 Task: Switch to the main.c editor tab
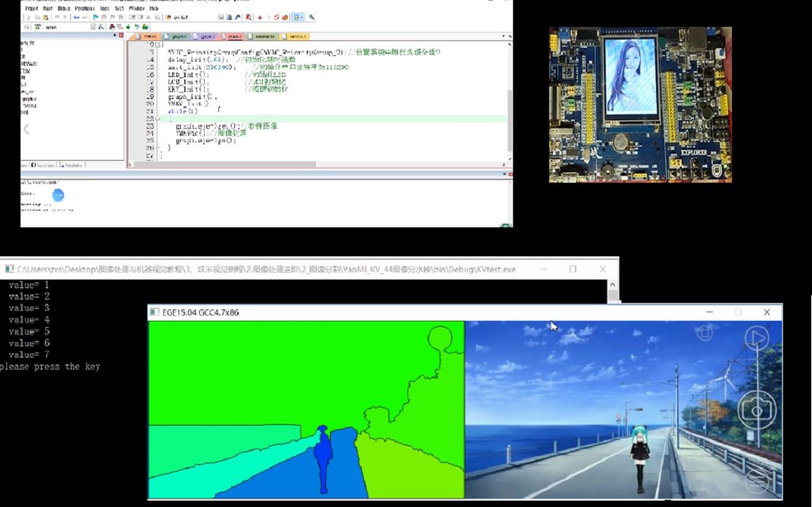(232, 36)
